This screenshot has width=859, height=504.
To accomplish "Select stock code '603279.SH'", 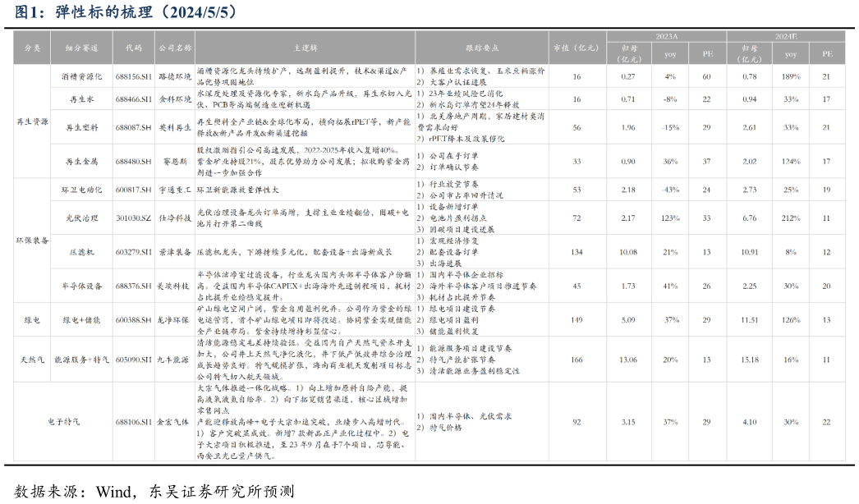I will (x=133, y=252).
